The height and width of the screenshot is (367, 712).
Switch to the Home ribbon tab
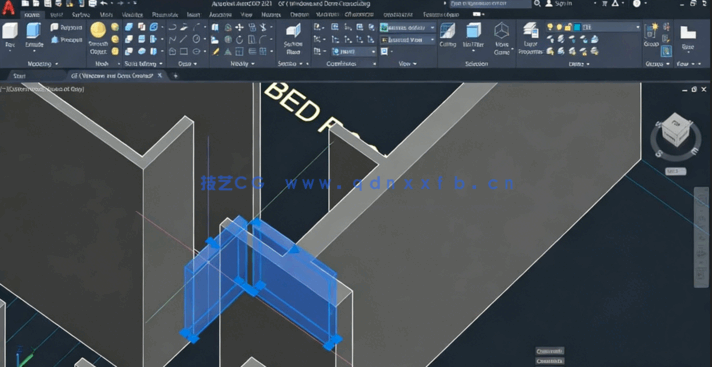pyautogui.click(x=32, y=15)
